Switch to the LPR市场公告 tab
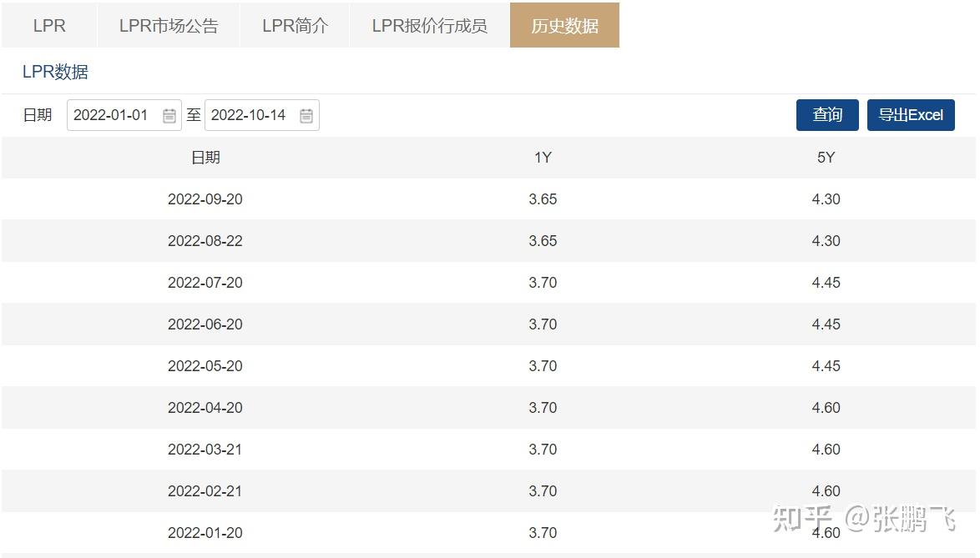Viewport: 980px width, 558px height. (168, 25)
